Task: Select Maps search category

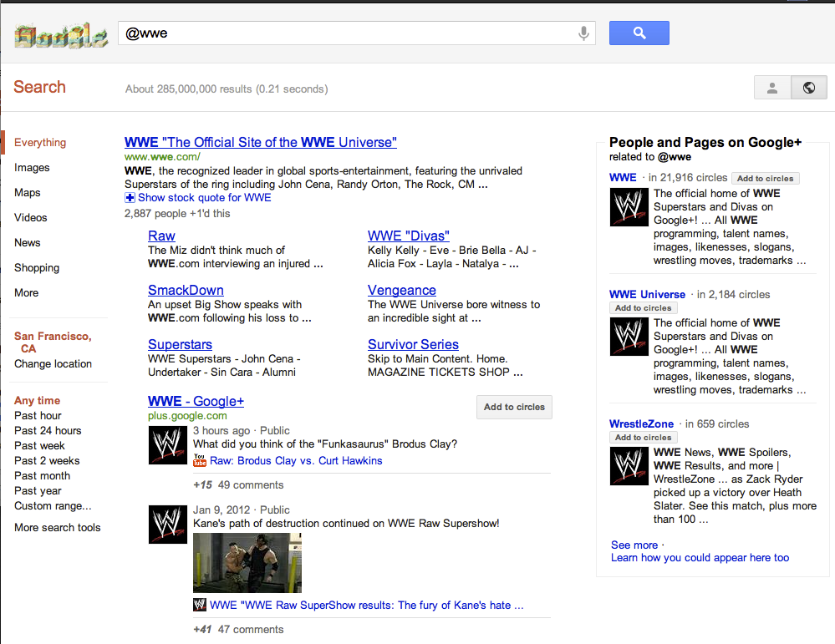Action: tap(27, 193)
